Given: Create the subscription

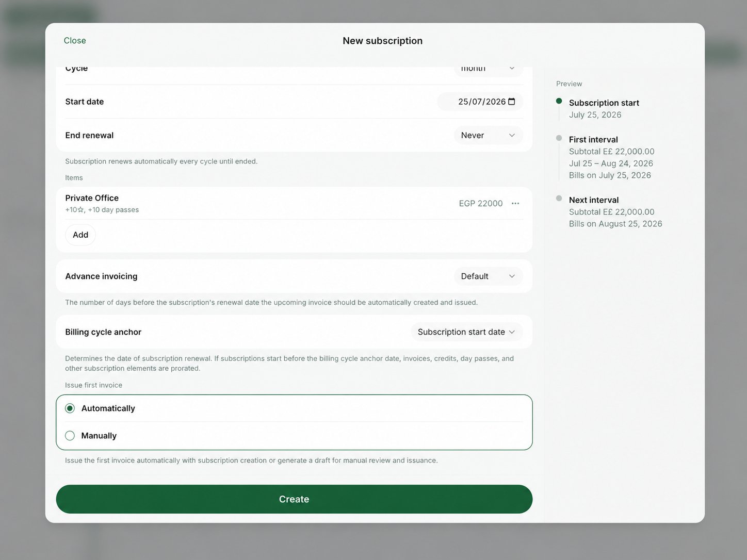Looking at the screenshot, I should [x=294, y=499].
